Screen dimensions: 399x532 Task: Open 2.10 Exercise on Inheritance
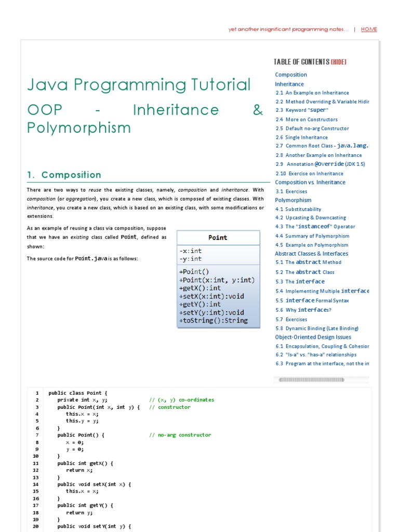click(x=310, y=174)
